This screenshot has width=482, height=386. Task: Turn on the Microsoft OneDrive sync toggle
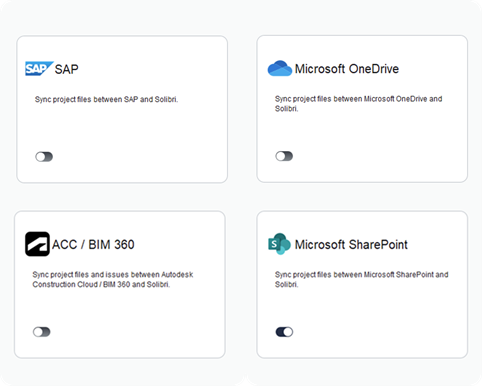click(x=284, y=156)
